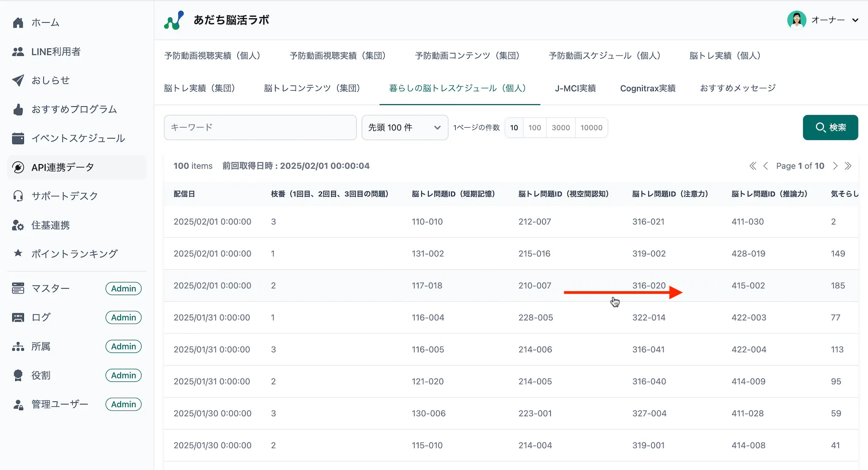Jump to last page double arrow

(848, 166)
